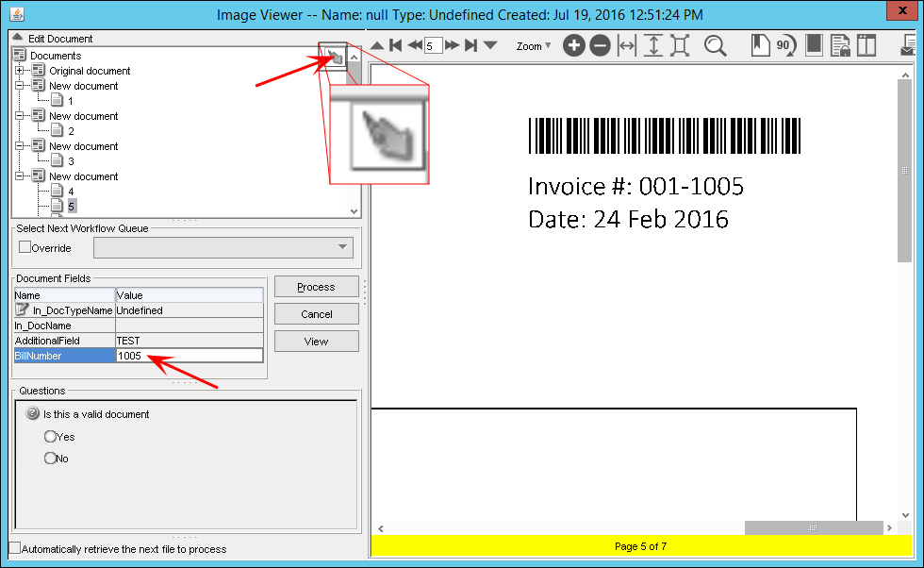The height and width of the screenshot is (568, 924).
Task: Collapse the New document containing page 1
Action: pyautogui.click(x=20, y=86)
